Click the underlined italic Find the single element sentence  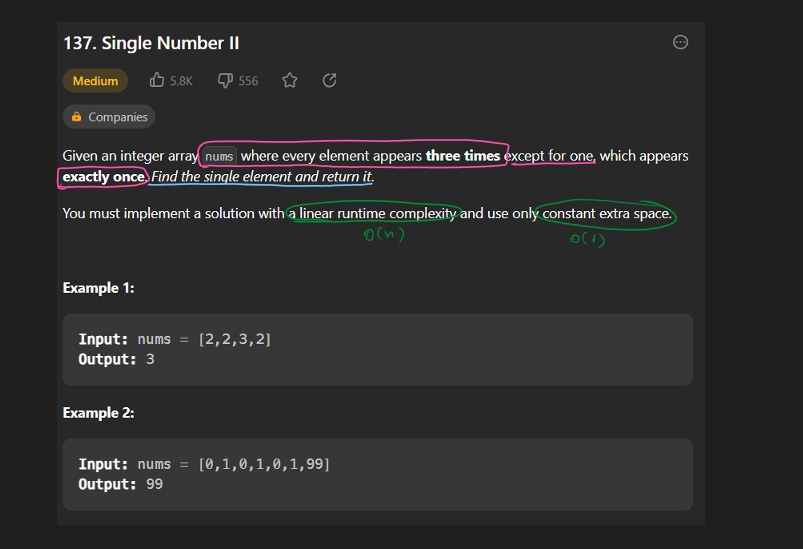(x=262, y=177)
